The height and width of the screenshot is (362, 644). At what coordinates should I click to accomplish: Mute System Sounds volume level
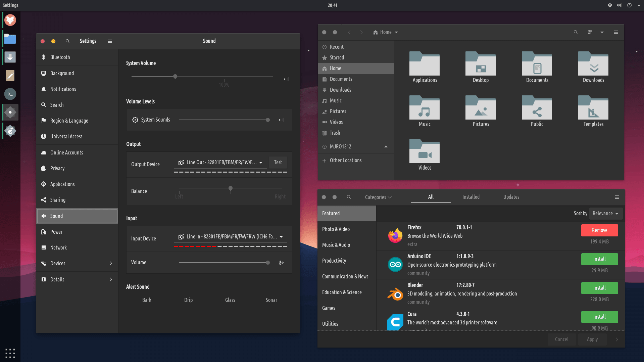(281, 120)
